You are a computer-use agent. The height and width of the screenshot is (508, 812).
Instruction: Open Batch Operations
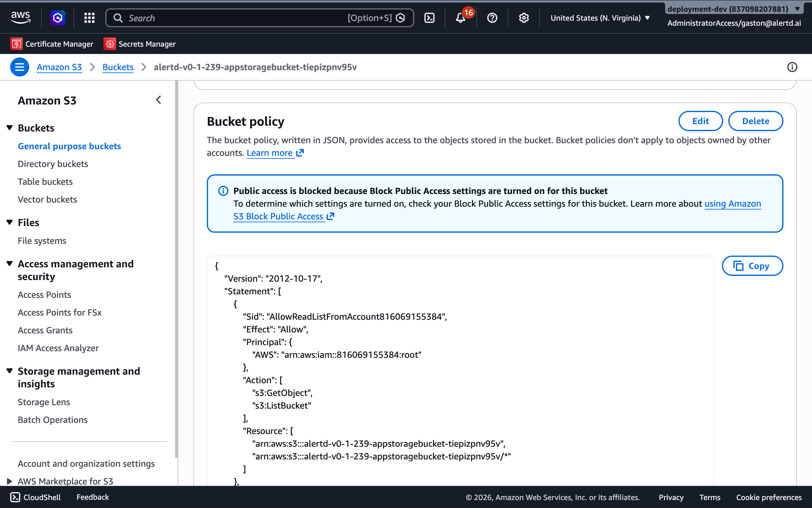point(52,420)
